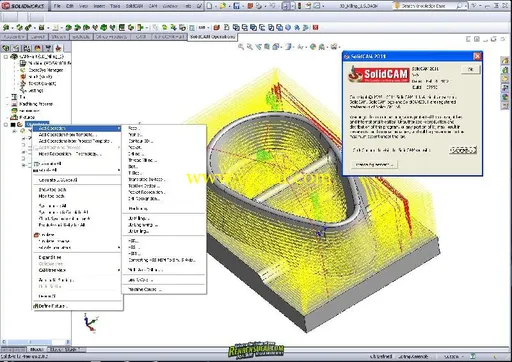Open SolidWorks Resources home icon in task pane
Image resolution: width=512 pixels, height=362 pixels.
[x=505, y=61]
